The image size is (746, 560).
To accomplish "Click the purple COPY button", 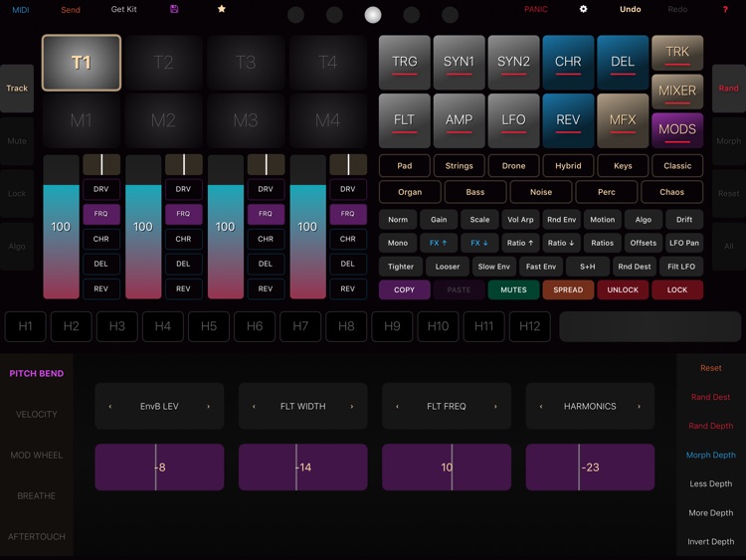I will (x=405, y=289).
